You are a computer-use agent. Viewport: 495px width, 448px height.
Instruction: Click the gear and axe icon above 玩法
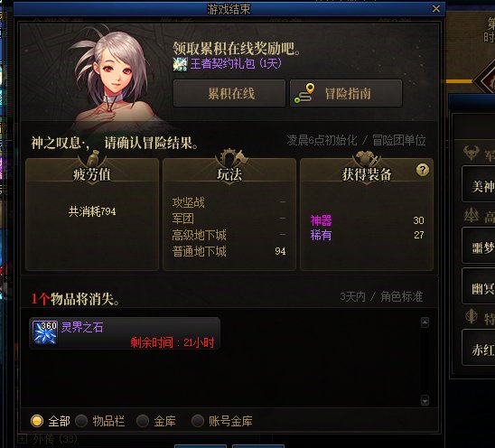[x=231, y=157]
